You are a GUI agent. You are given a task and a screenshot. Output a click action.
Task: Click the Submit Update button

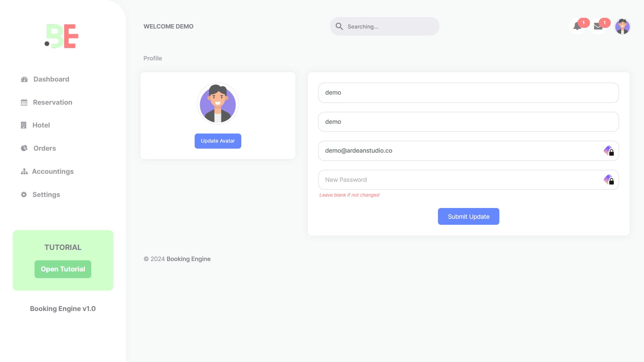point(468,216)
